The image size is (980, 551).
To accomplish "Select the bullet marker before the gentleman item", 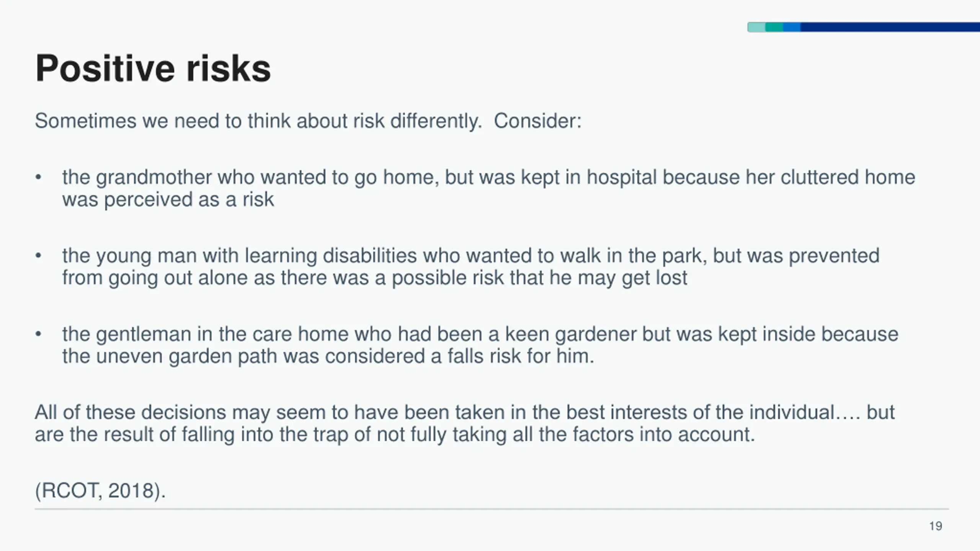I will (38, 334).
